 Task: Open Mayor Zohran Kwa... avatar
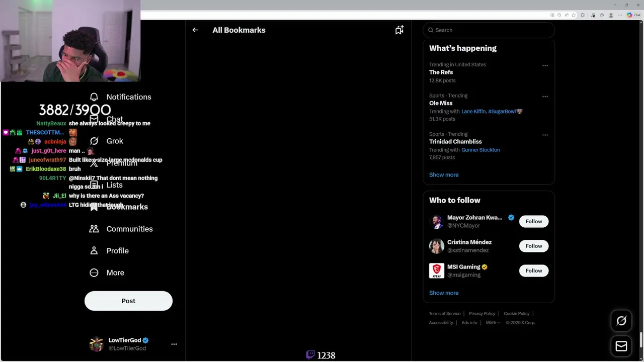437,221
